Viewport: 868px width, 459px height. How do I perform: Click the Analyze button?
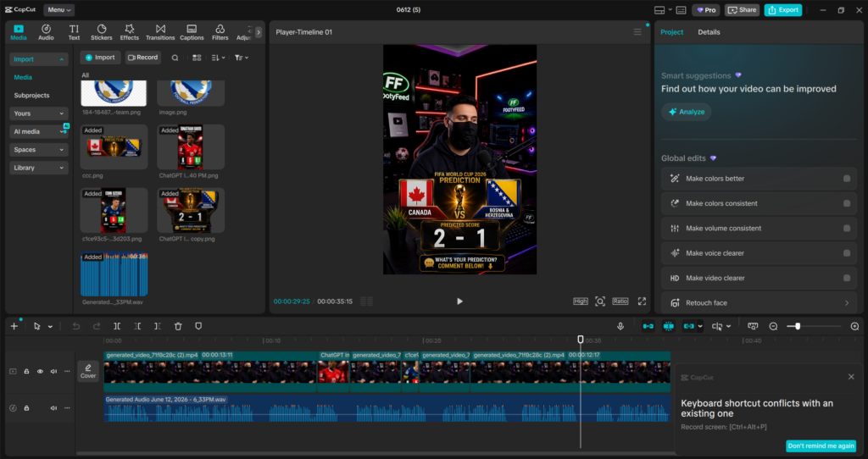pos(687,112)
